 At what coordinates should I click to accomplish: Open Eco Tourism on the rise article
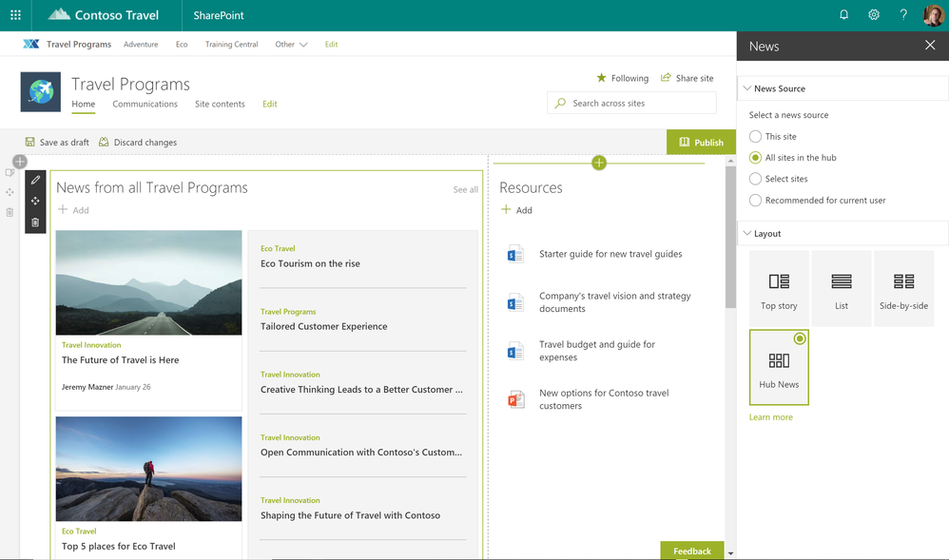point(310,263)
